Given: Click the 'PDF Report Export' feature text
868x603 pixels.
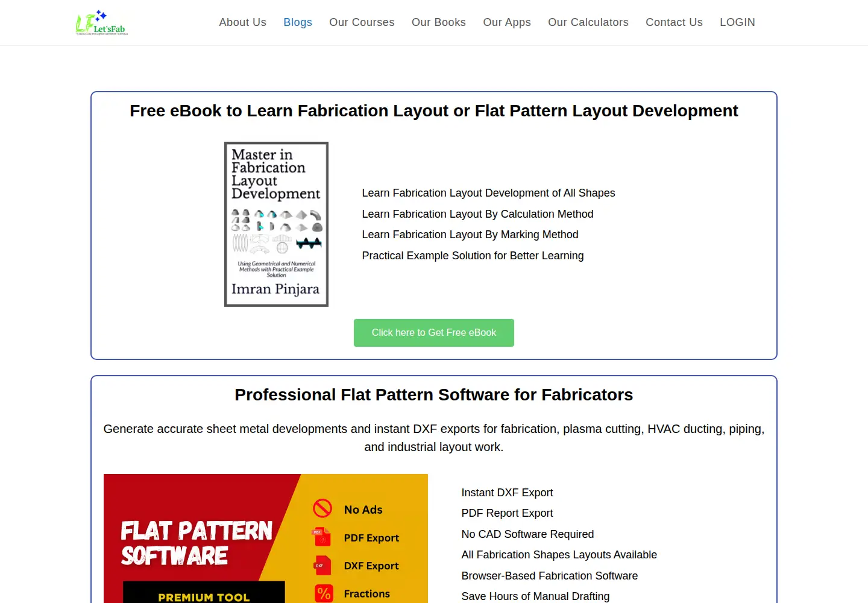Looking at the screenshot, I should pos(507,513).
